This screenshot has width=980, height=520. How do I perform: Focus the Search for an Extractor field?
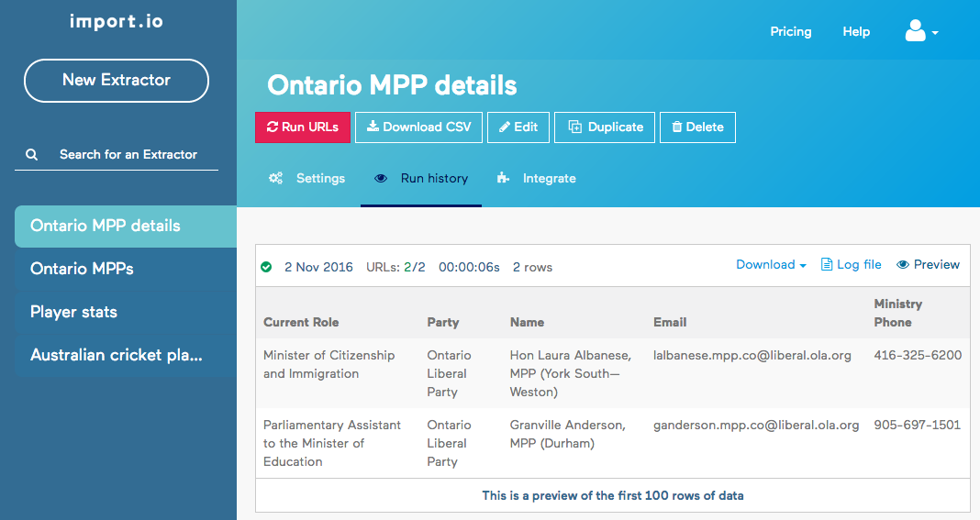(x=117, y=154)
